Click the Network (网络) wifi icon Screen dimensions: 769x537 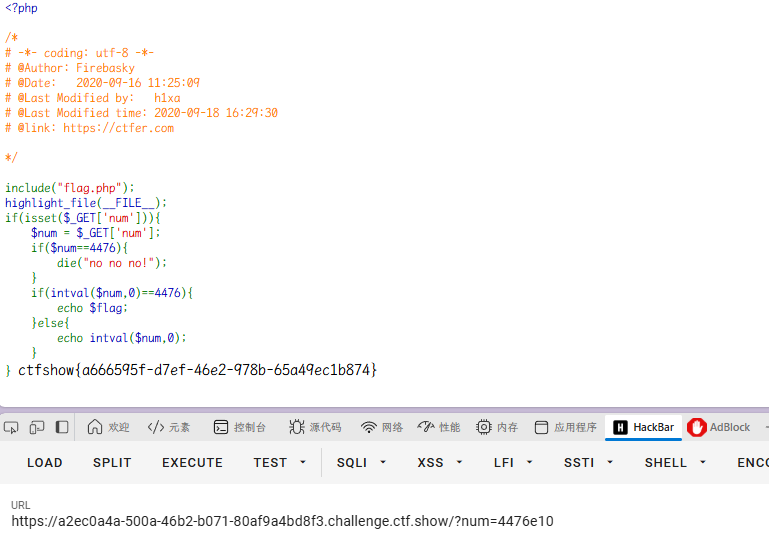click(368, 427)
